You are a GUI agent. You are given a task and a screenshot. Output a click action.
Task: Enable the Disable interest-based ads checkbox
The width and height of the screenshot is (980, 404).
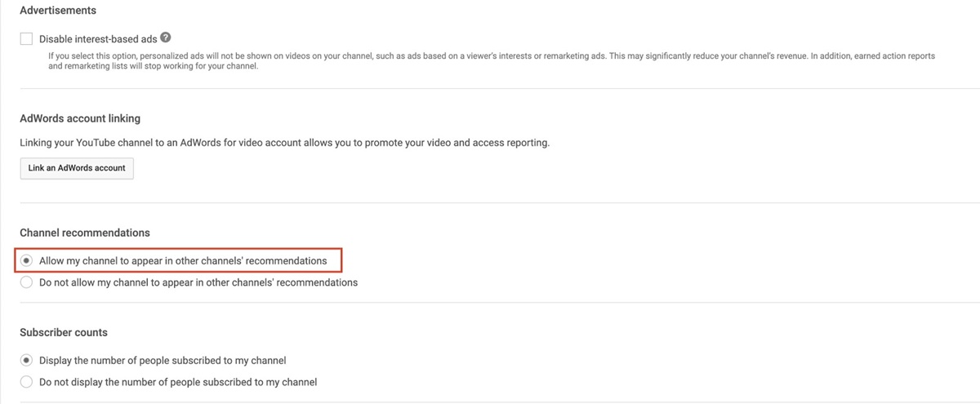[x=27, y=38]
